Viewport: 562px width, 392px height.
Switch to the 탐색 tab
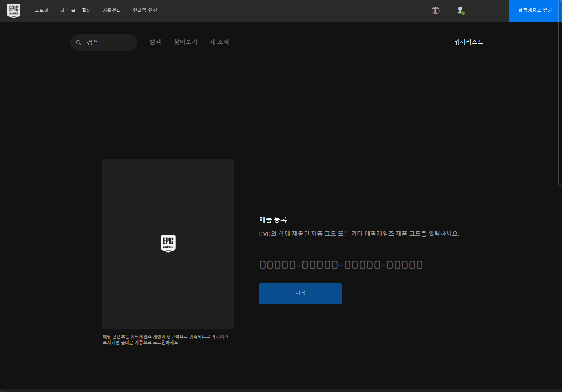pos(155,42)
